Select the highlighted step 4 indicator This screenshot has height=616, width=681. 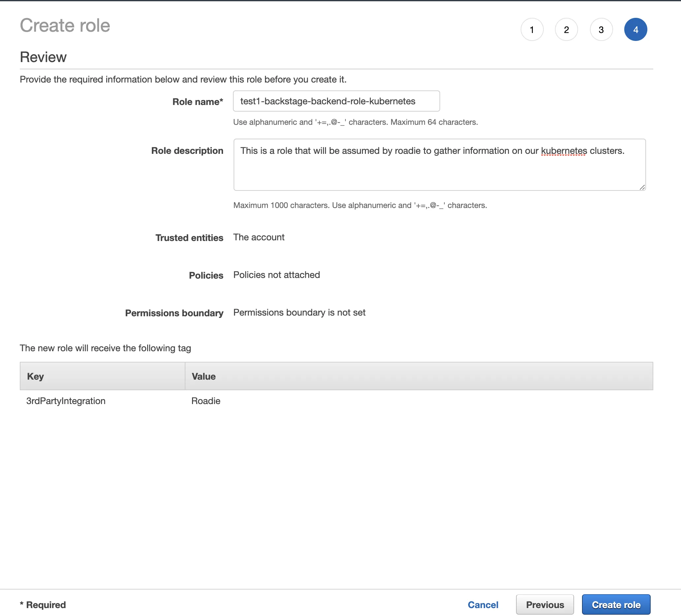(x=636, y=29)
